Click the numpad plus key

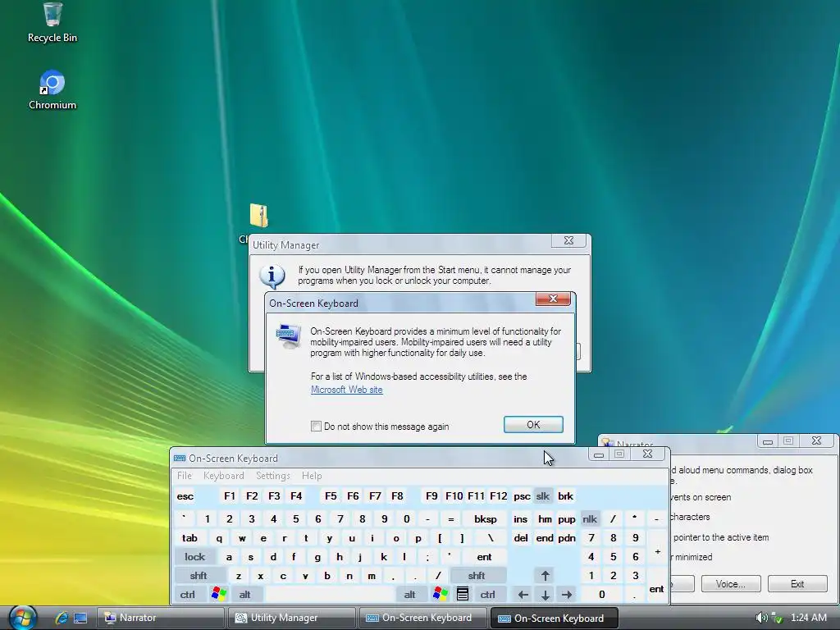(657, 547)
